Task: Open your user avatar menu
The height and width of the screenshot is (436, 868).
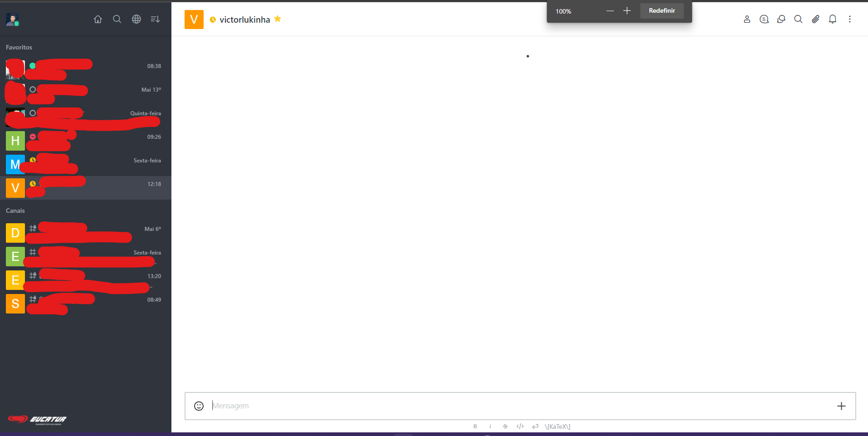Action: pos(12,20)
